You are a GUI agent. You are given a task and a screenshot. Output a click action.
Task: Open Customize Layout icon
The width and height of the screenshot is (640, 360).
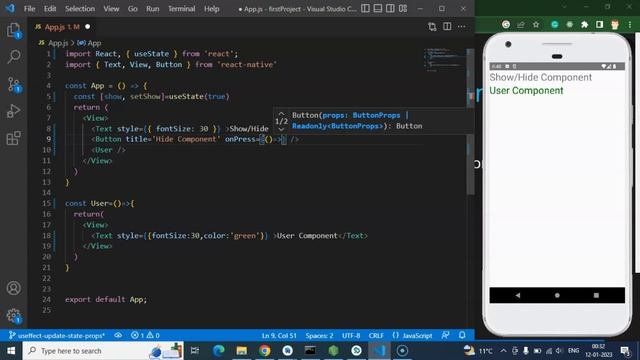click(403, 9)
